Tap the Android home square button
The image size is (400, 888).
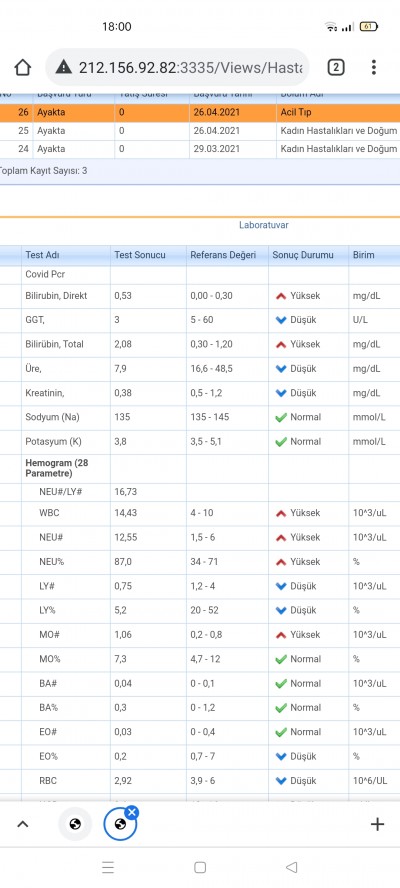coord(200,867)
